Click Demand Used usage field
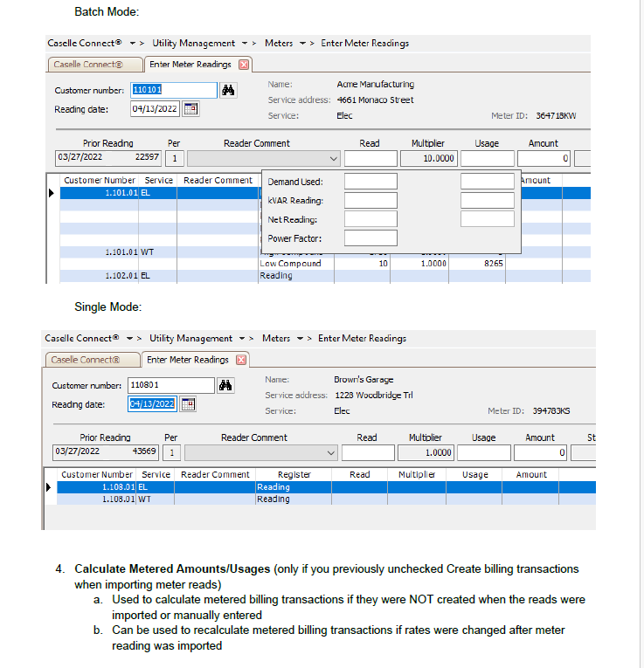Viewport: 644px width, 668px height. click(488, 182)
